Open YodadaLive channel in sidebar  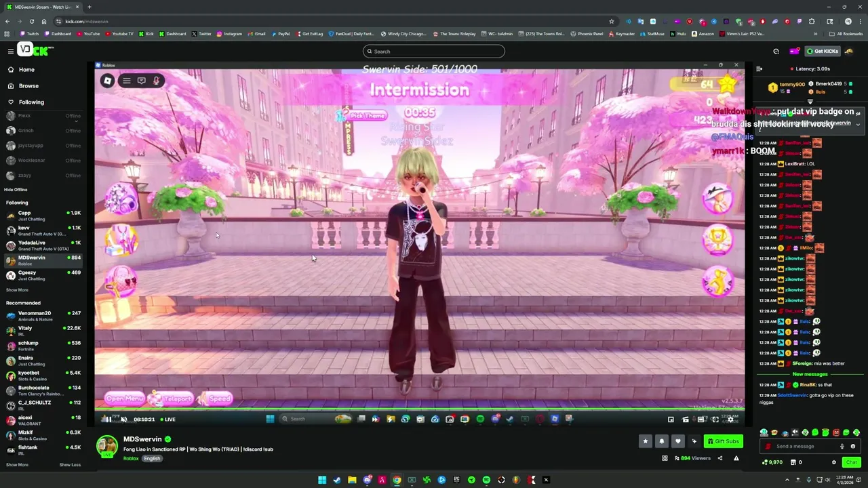[x=43, y=245]
